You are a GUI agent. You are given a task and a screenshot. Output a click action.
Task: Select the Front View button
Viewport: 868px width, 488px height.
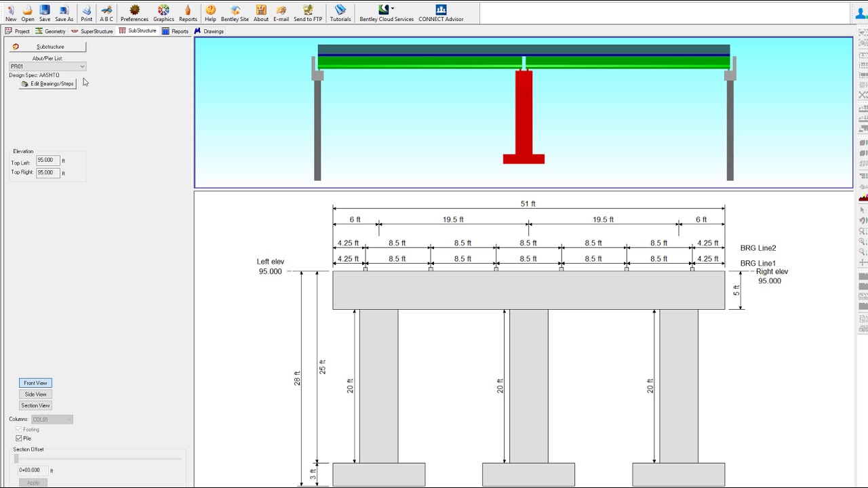click(35, 383)
